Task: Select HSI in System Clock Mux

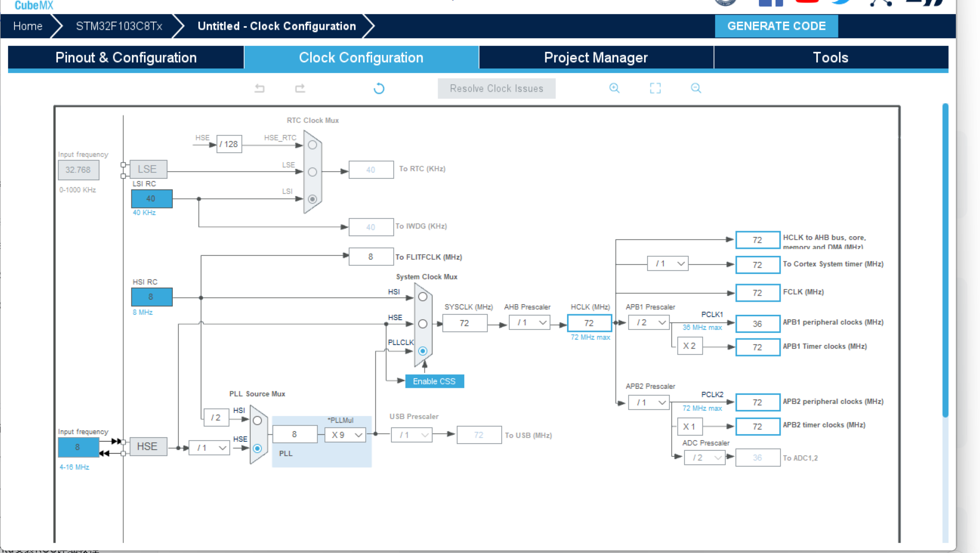Action: [423, 297]
